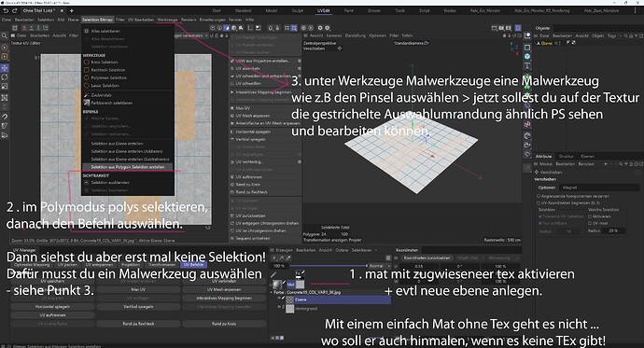Screen dimensions: 644x348
Task: Enable 'UV-Koordinaten begrenzen' checkbox
Action: pyautogui.click(x=539, y=202)
